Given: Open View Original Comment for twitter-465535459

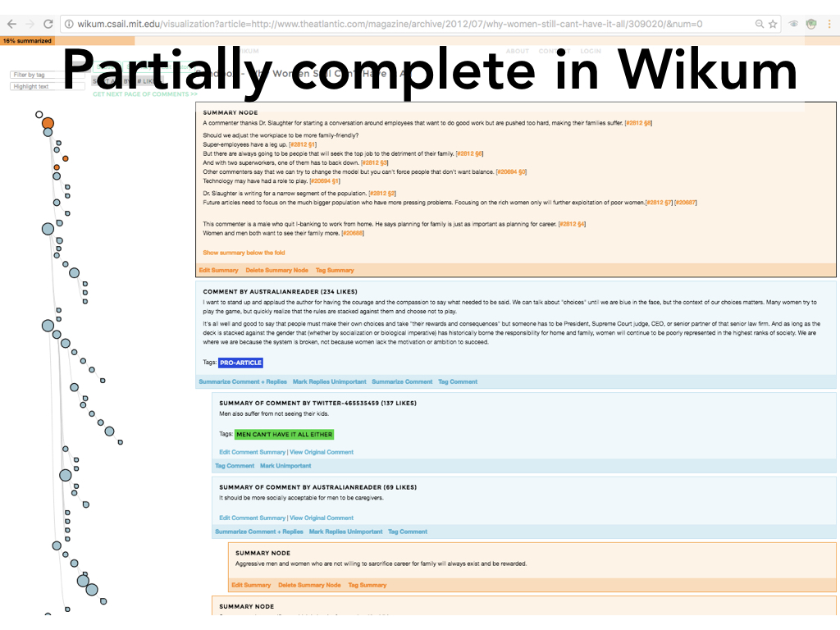Looking at the screenshot, I should [x=322, y=452].
